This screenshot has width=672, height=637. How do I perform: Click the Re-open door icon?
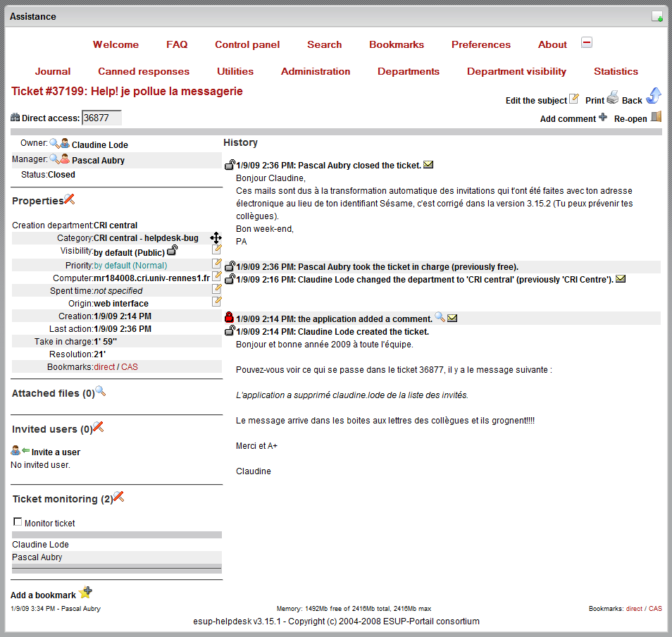(656, 117)
